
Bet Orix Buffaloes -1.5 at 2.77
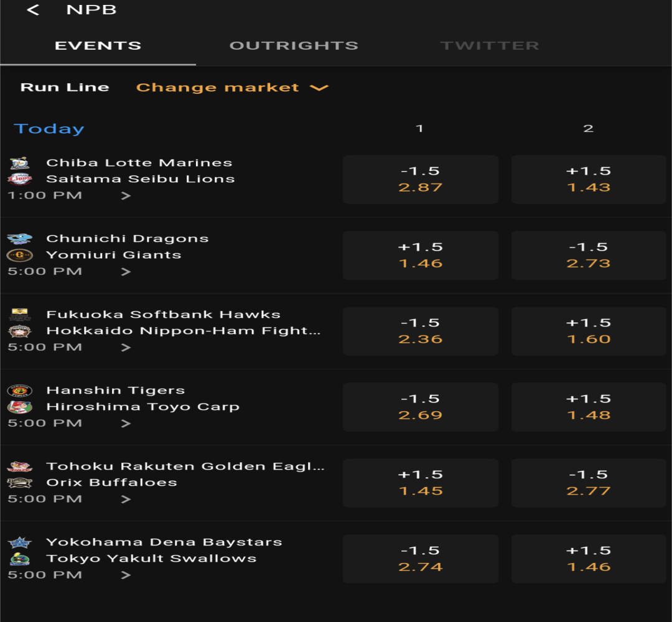click(589, 483)
